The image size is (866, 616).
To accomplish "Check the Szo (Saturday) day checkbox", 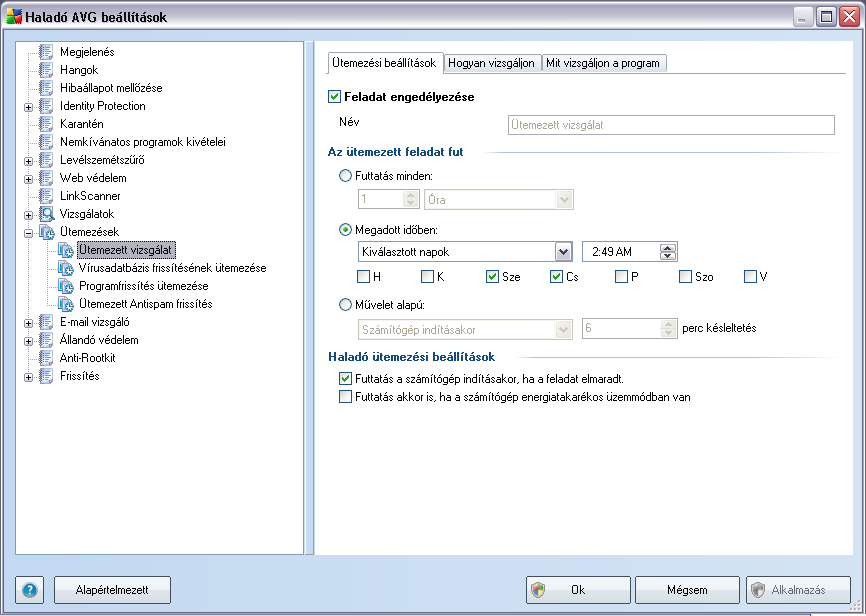I will pos(685,277).
